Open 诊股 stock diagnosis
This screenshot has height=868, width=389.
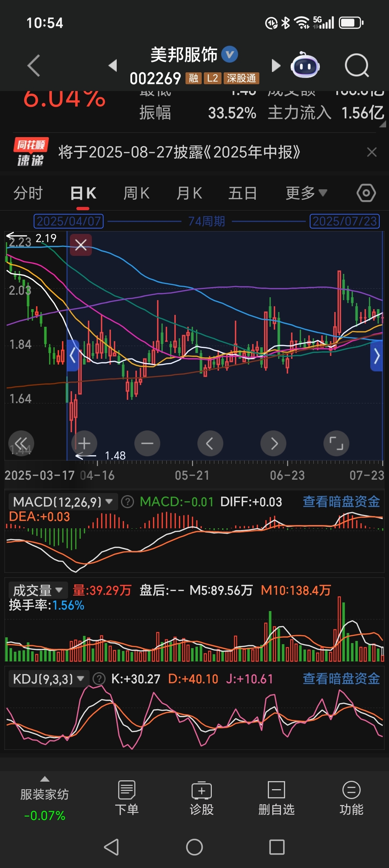202,799
